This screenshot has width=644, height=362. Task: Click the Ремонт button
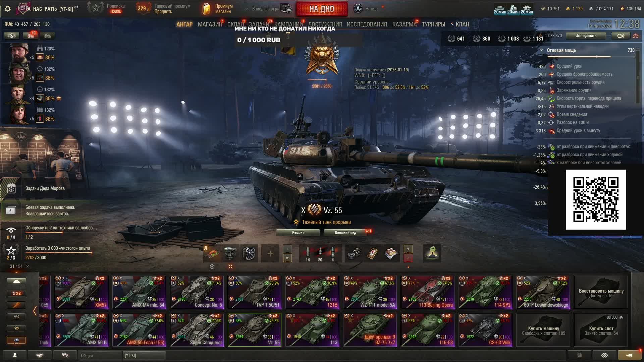click(x=298, y=233)
